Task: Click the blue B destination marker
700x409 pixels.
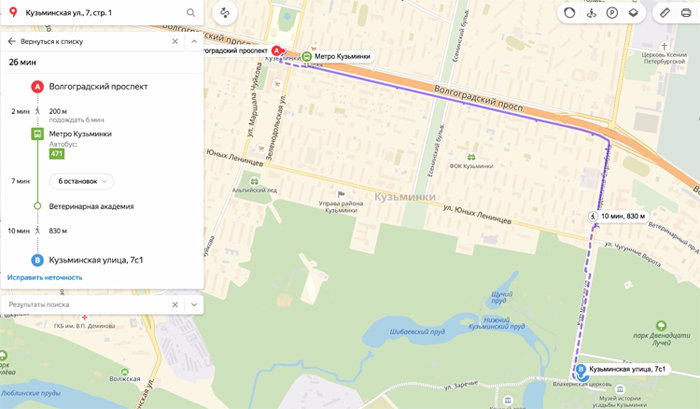Action: pos(581,370)
